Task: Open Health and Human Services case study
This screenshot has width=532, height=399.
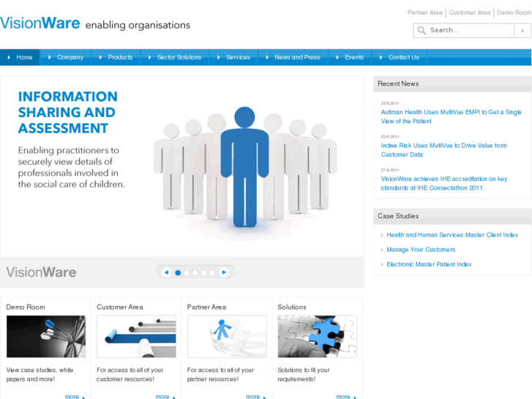Action: [x=452, y=235]
